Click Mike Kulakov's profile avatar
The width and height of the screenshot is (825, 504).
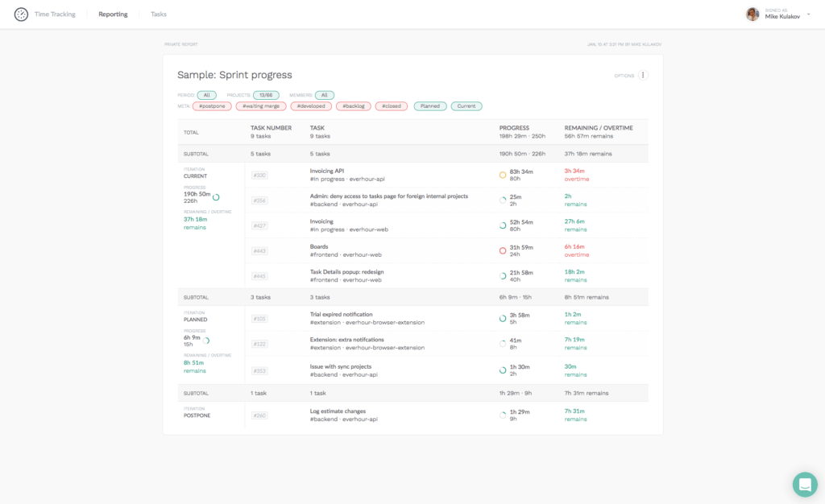coord(752,14)
